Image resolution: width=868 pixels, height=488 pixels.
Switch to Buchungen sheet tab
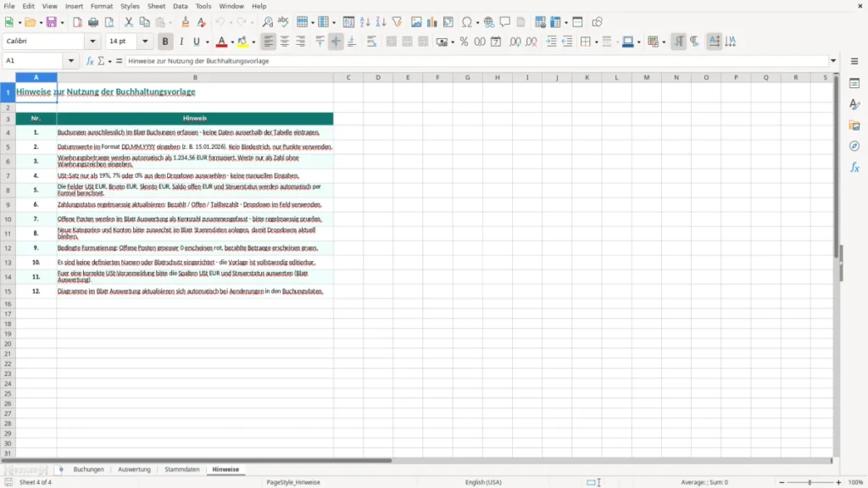coord(88,469)
